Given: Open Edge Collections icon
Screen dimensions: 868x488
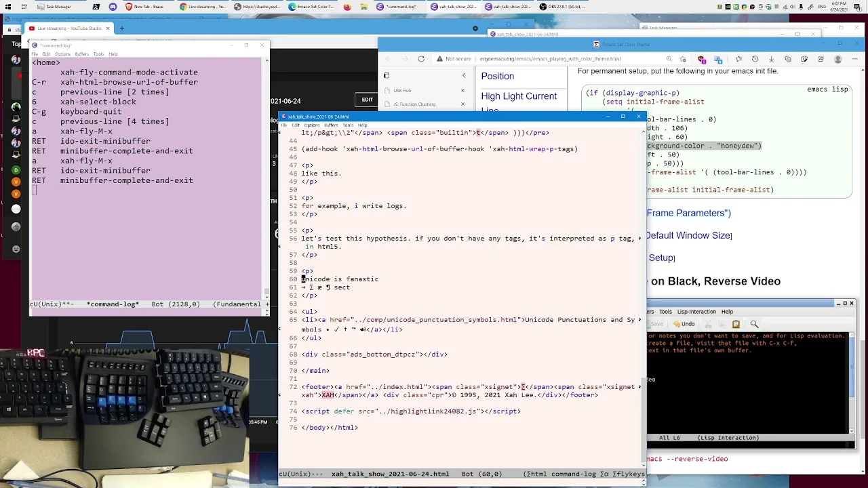Looking at the screenshot, I should [788, 59].
